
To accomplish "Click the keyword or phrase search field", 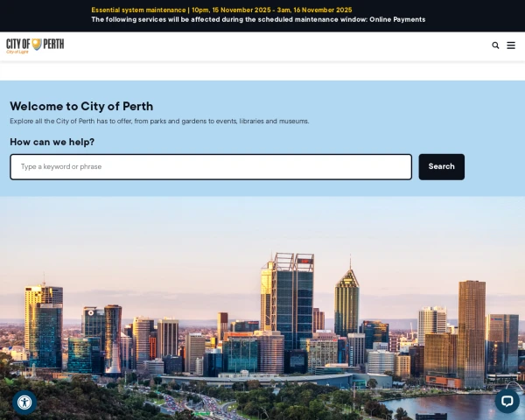I will [211, 167].
